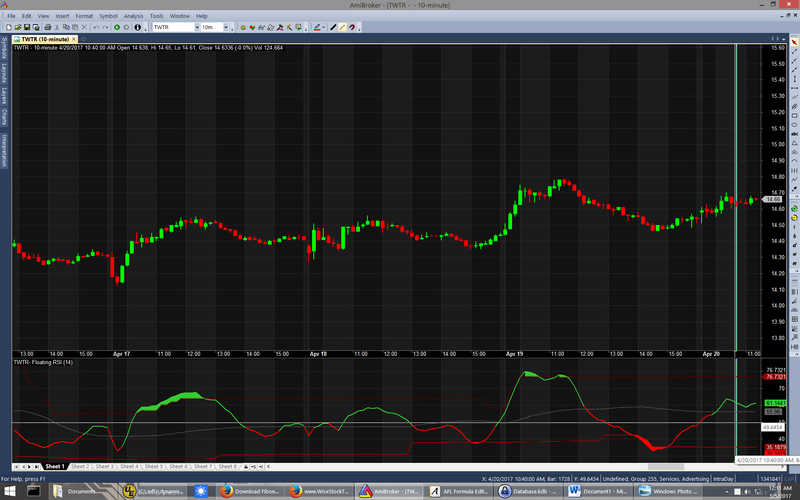Save with the floppy disk icon
This screenshot has height=500, width=800.
[x=27, y=27]
